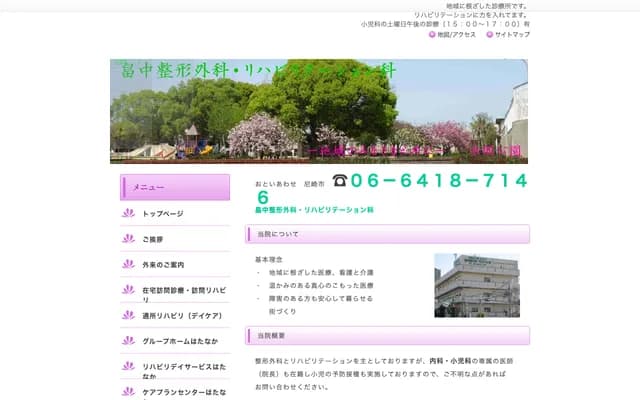The height and width of the screenshot is (400, 640).
Task: Click the 内科・小児科 bold text in the overview
Action: 450,361
